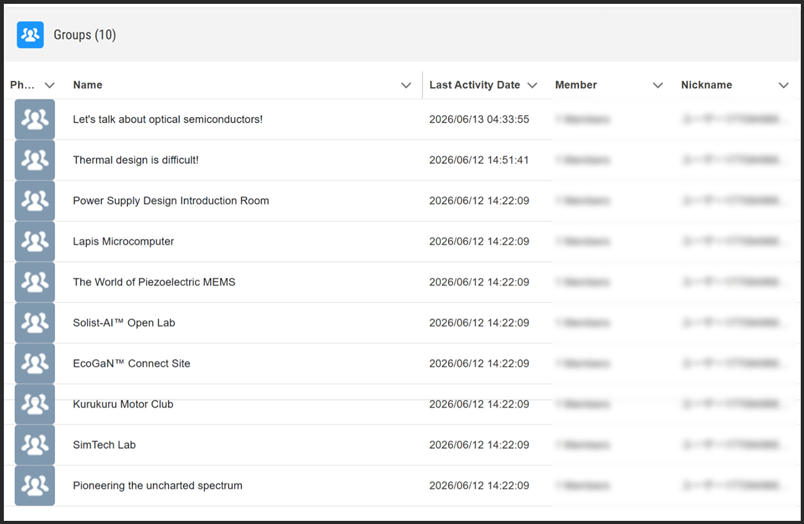Click activity date in Pioneering uncharted spectrum row
Image resolution: width=804 pixels, height=524 pixels.
(x=479, y=486)
